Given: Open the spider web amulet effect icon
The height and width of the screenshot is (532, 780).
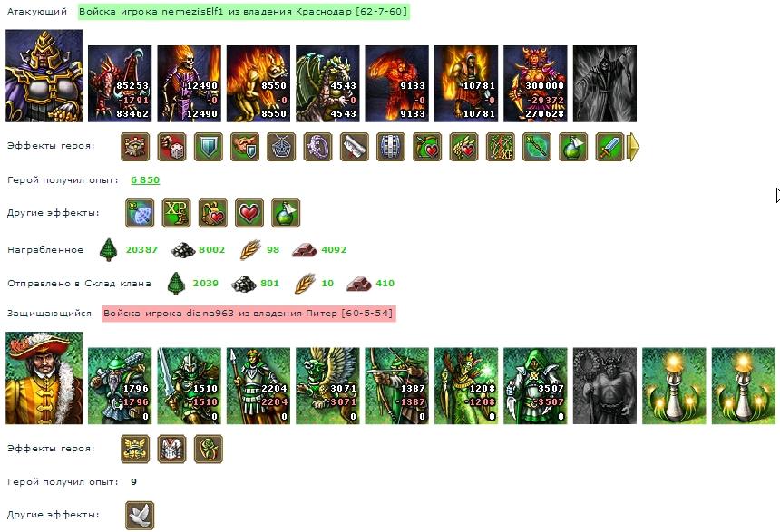Looking at the screenshot, I should coord(281,147).
